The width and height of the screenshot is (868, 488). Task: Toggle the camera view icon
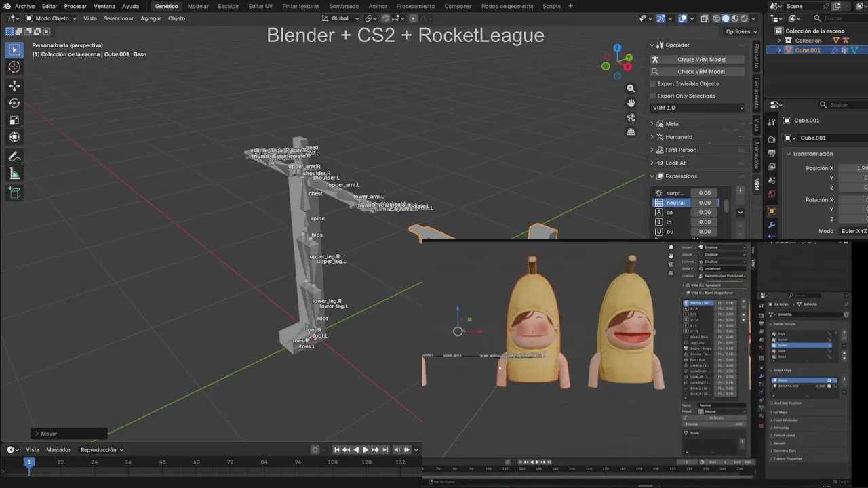(631, 117)
